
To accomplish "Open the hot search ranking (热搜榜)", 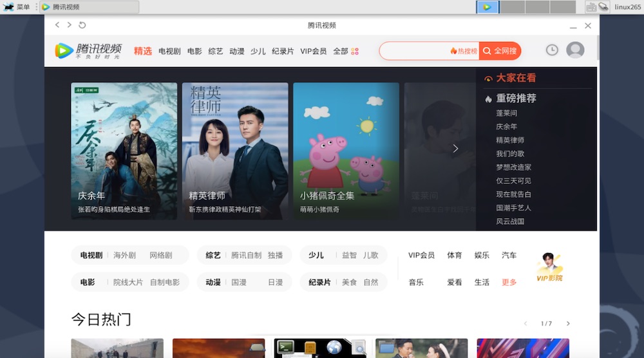I will pyautogui.click(x=464, y=51).
